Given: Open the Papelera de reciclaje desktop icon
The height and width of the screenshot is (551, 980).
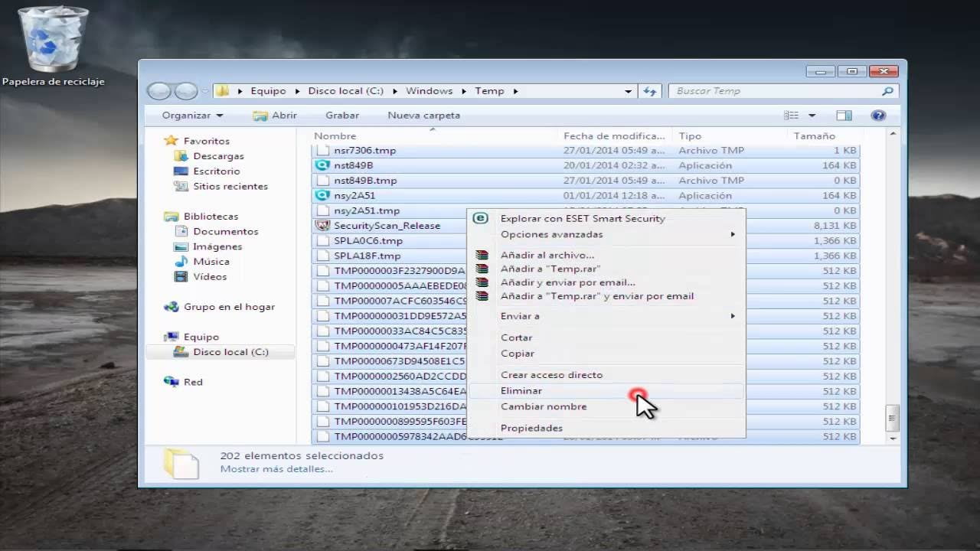Looking at the screenshot, I should tap(53, 46).
